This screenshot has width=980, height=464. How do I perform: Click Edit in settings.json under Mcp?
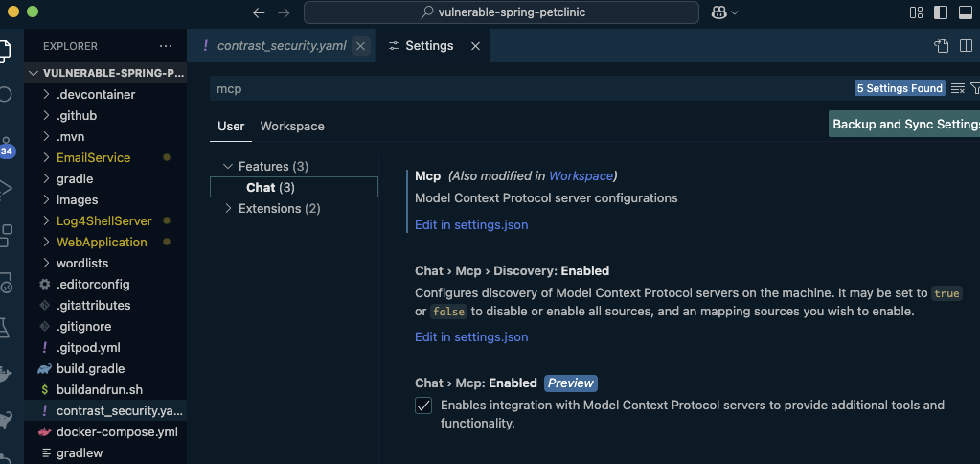(x=471, y=225)
